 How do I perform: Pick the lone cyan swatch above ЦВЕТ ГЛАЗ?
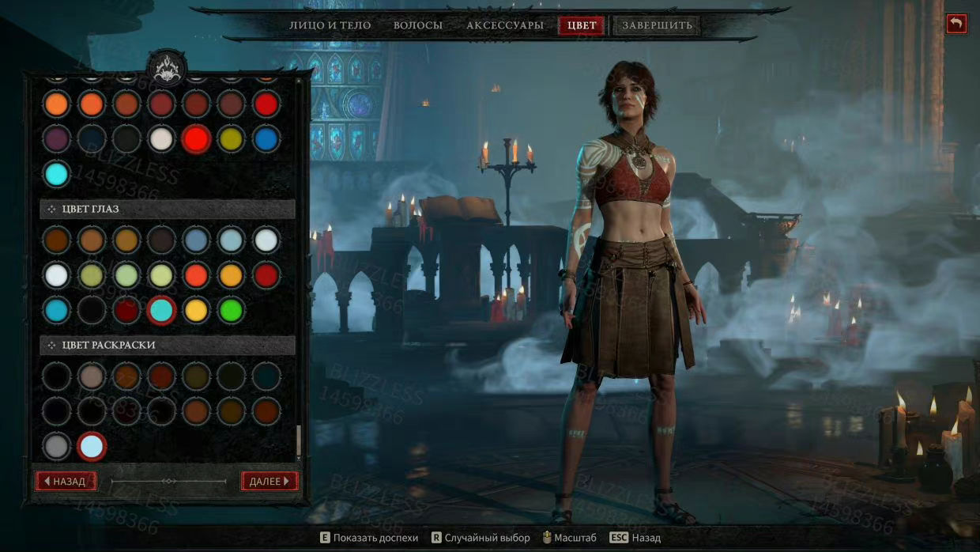pos(57,174)
